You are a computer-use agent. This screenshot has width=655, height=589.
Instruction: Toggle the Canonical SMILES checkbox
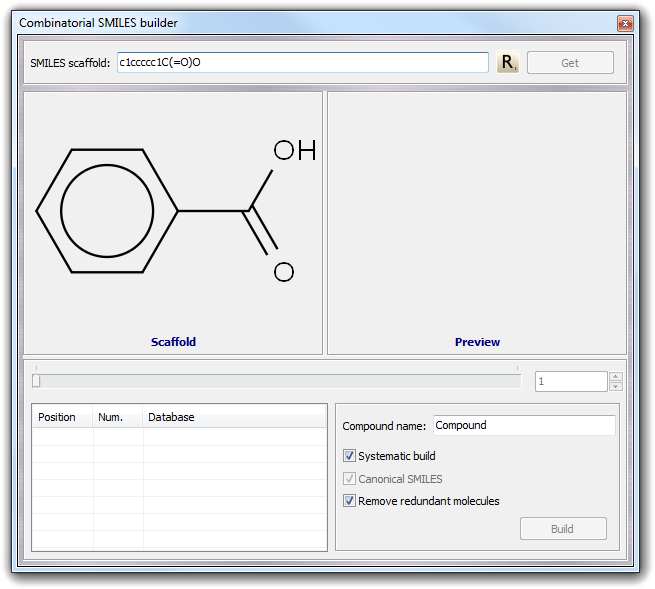point(350,479)
